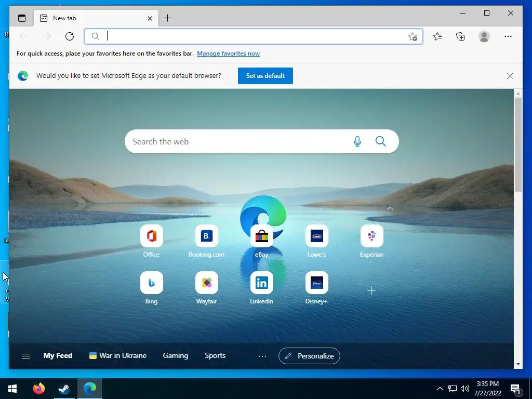
Task: Open the LinkedIn quick link
Action: (x=262, y=288)
